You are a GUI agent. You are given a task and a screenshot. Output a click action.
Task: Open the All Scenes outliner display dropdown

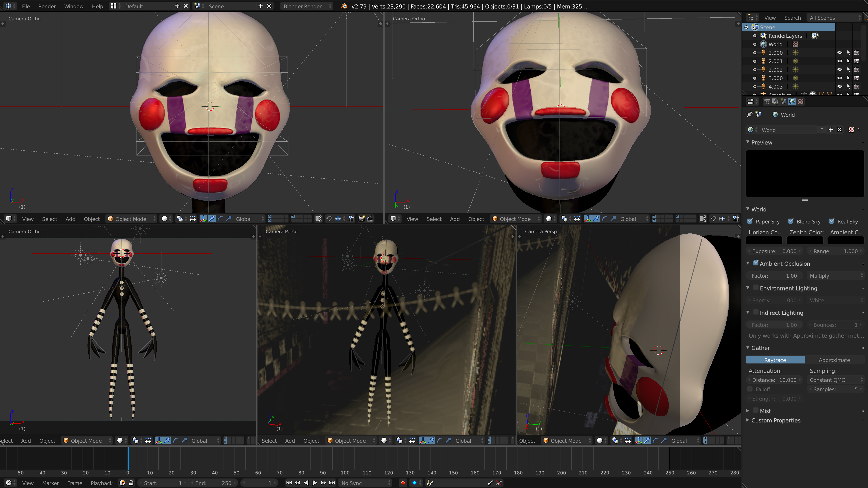coord(834,18)
